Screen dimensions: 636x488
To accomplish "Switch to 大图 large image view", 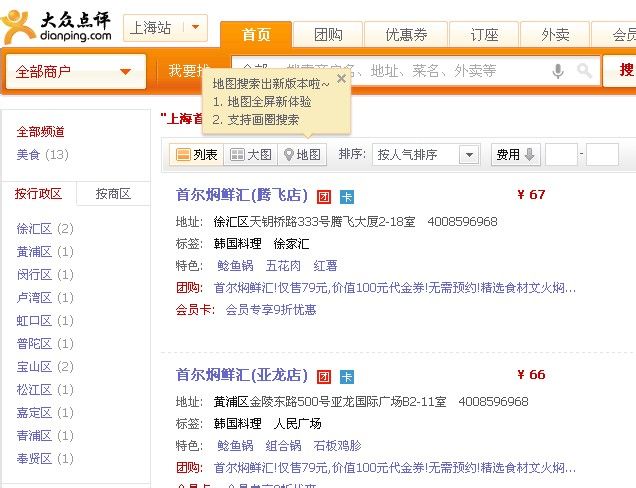I will click(x=251, y=155).
